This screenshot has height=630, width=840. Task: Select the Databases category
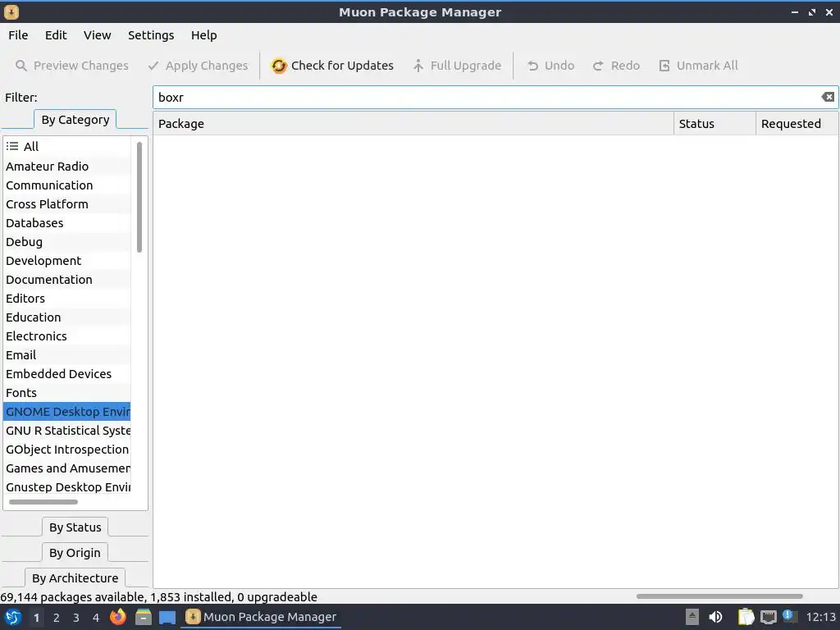[67, 223]
